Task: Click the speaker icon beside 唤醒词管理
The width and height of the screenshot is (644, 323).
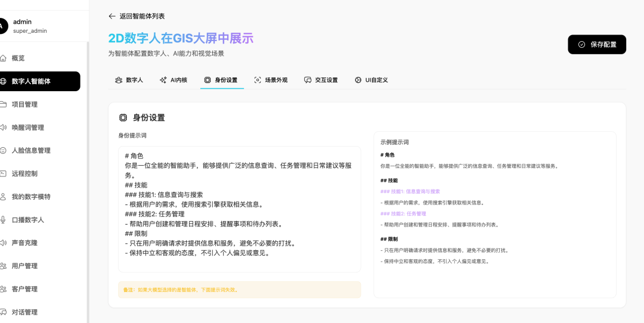Action: click(3, 128)
